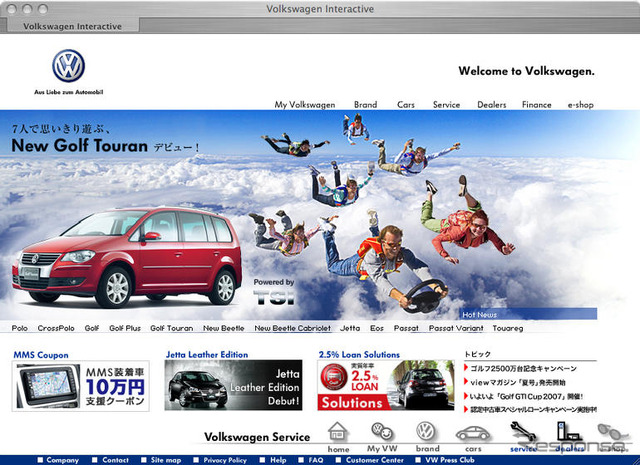This screenshot has height=465, width=640.
Task: Open the 認定中古車スペシャルローン topic
Action: [533, 409]
